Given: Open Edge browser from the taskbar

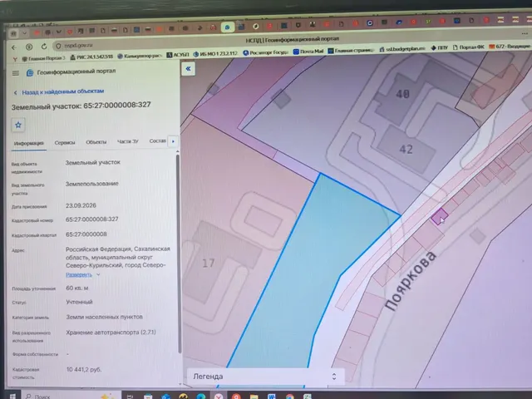Looking at the screenshot, I should [201, 397].
